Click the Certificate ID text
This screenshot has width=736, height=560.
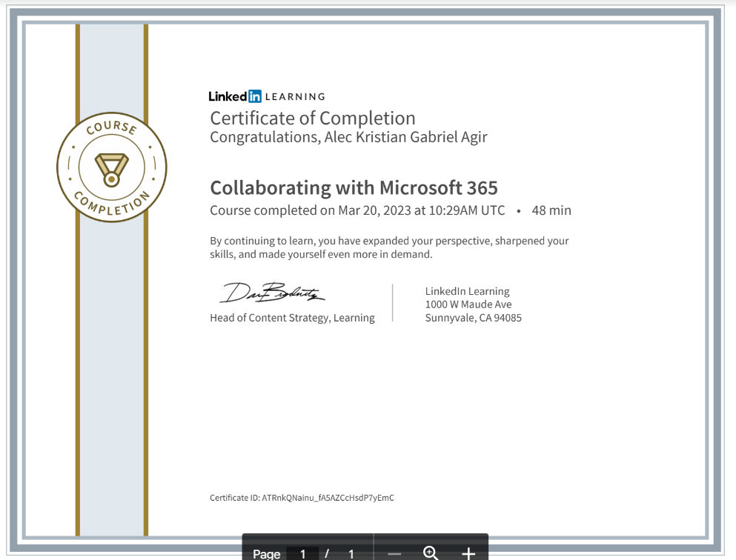tap(302, 498)
